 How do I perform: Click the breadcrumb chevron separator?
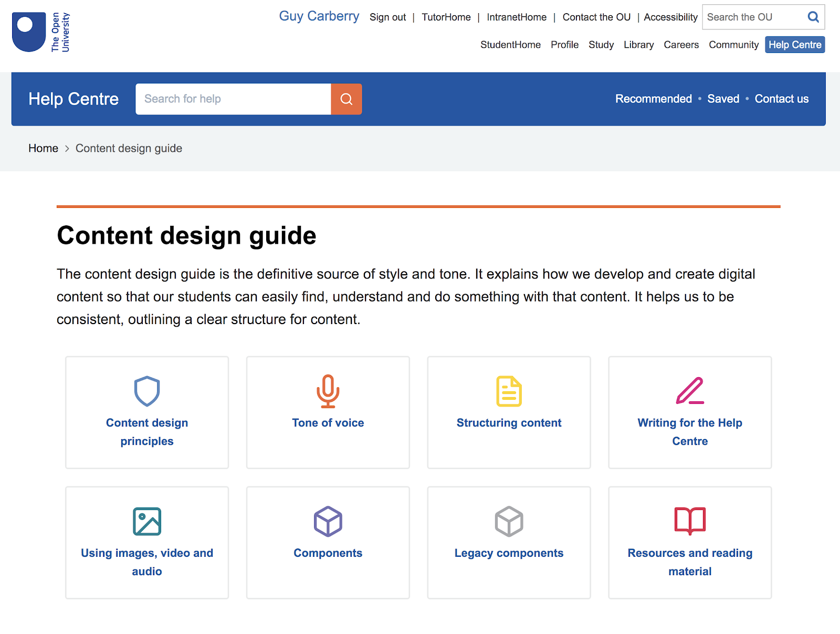click(67, 149)
